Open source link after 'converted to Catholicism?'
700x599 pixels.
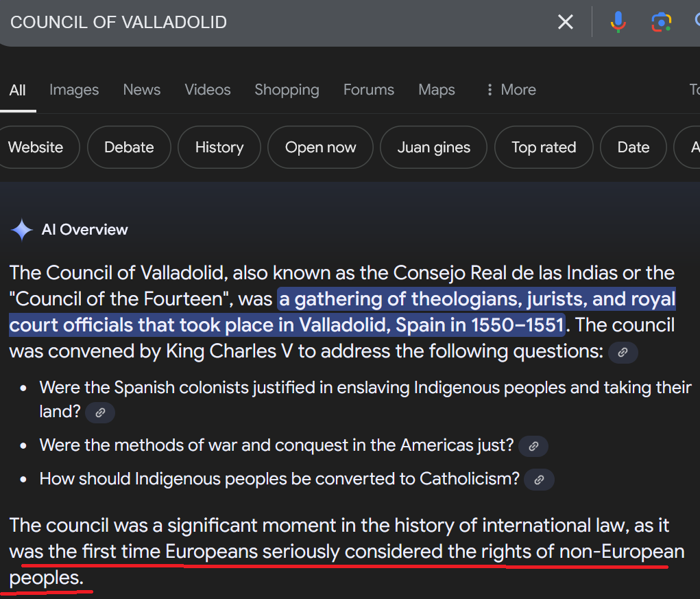540,480
